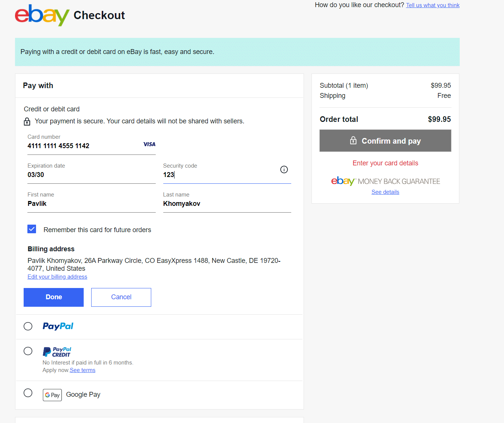The image size is (504, 423).
Task: Click into the Expiration date field
Action: point(92,173)
